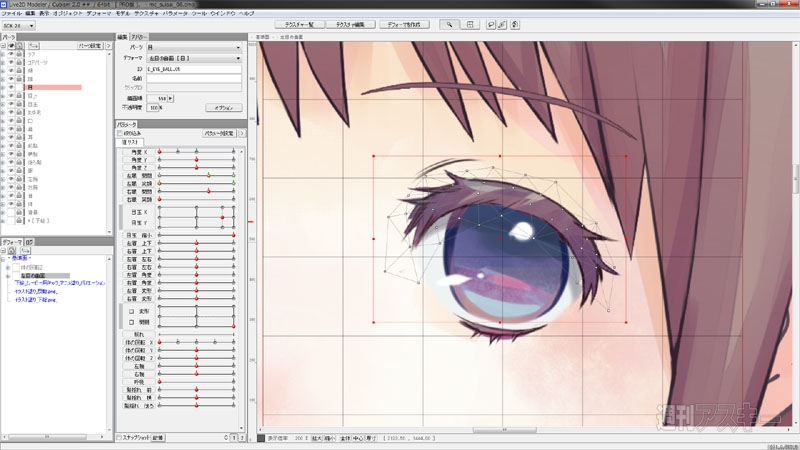
Task: Click the brush tool icon in the toolbar
Action: 502,24
